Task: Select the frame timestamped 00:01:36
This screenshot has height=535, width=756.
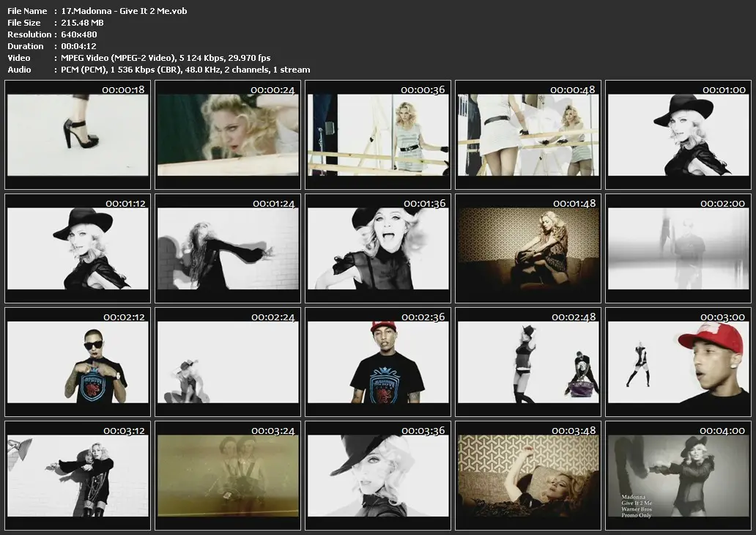Action: 378,248
